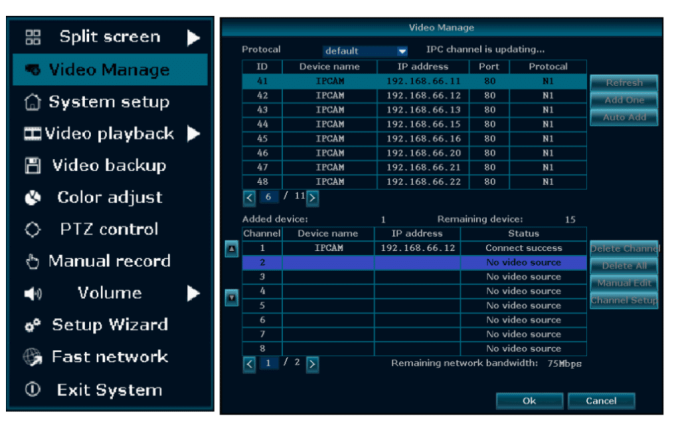Click the Video backup floppy disk icon

tap(32, 166)
